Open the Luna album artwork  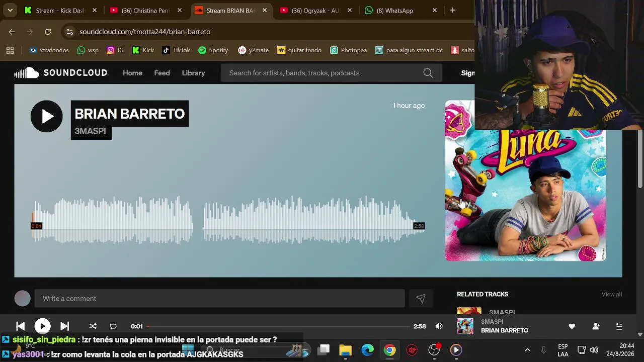pyautogui.click(x=525, y=180)
